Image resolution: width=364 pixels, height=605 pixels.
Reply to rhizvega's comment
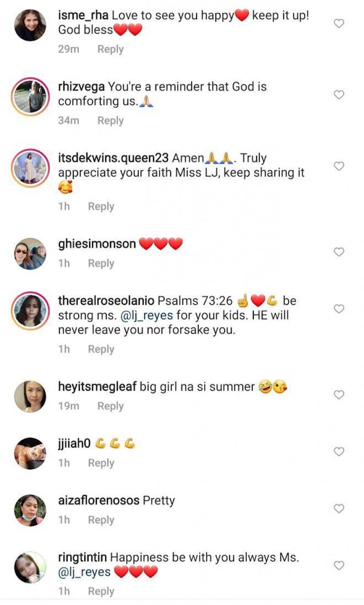pyautogui.click(x=110, y=121)
